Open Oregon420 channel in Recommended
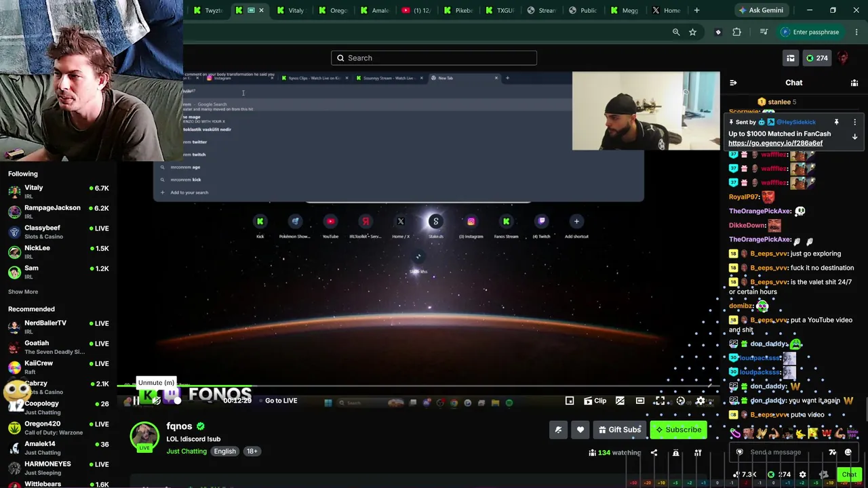This screenshot has height=488, width=868. [x=58, y=428]
